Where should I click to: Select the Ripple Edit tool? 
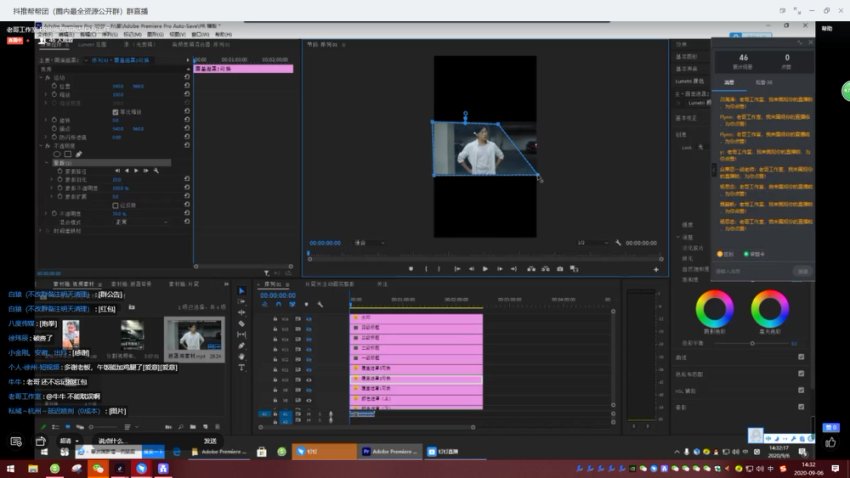[x=242, y=312]
